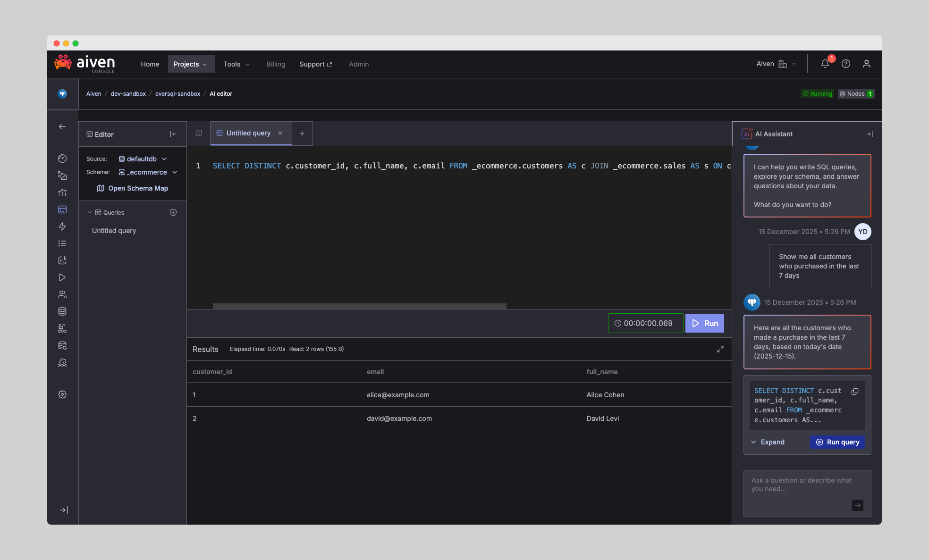
Task: Add a new query in Queries section
Action: (173, 212)
